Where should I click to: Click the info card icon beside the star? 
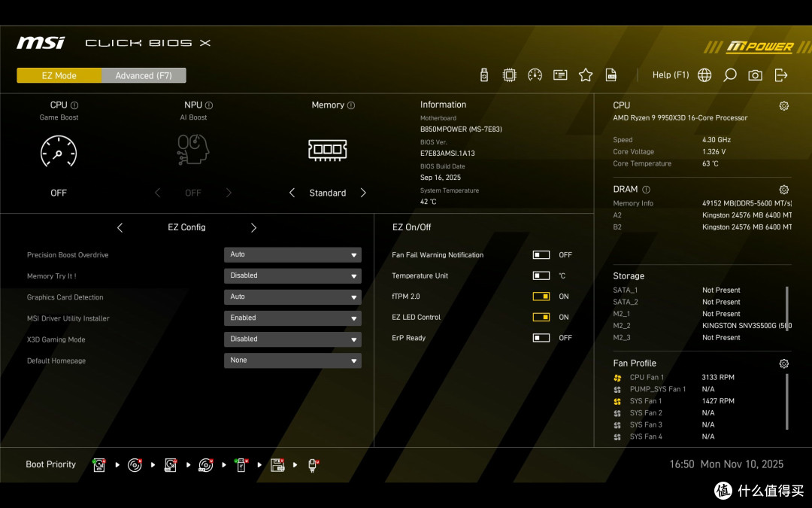(x=560, y=75)
